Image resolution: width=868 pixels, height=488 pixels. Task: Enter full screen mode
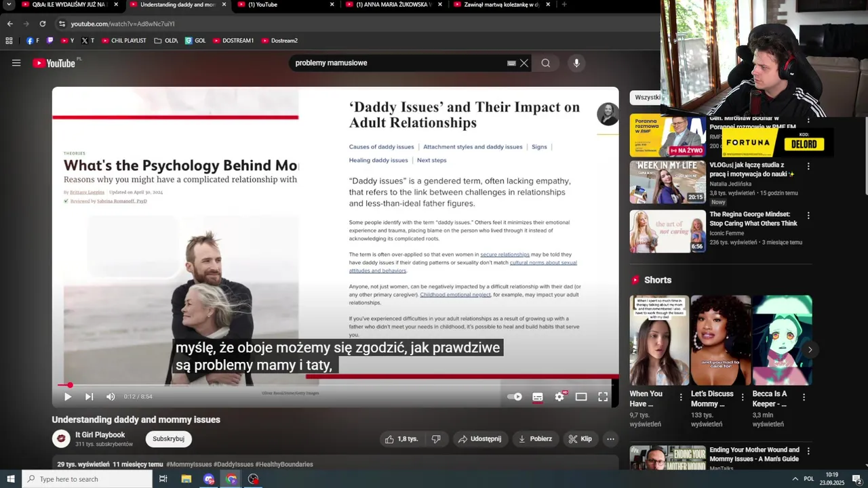[x=603, y=396]
